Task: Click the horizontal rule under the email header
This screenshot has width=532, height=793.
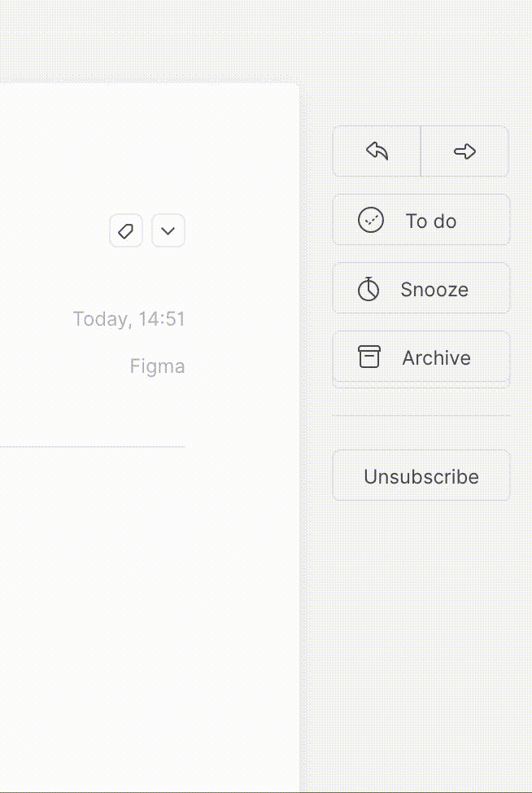Action: click(93, 446)
